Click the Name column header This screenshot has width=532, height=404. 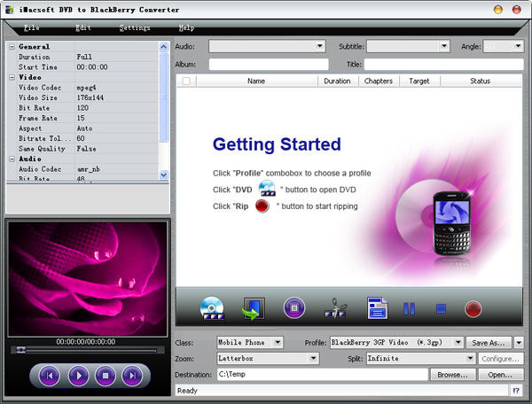pyautogui.click(x=256, y=81)
